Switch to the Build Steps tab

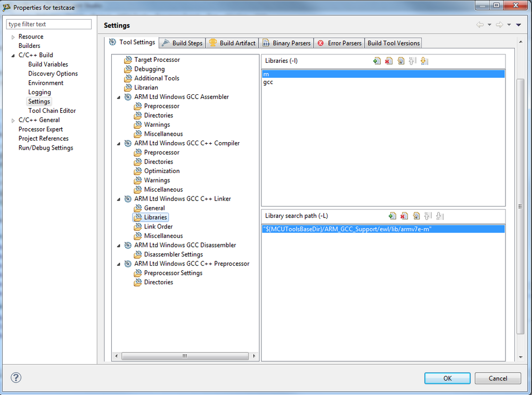(x=182, y=43)
